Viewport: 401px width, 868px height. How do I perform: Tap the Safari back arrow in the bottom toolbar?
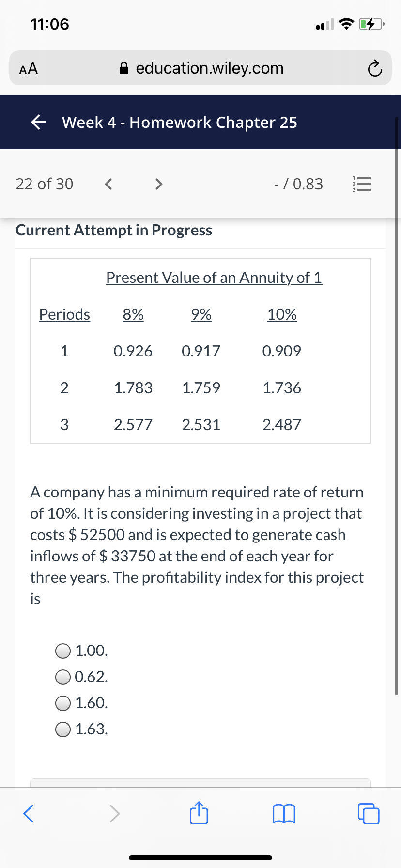[x=29, y=814]
